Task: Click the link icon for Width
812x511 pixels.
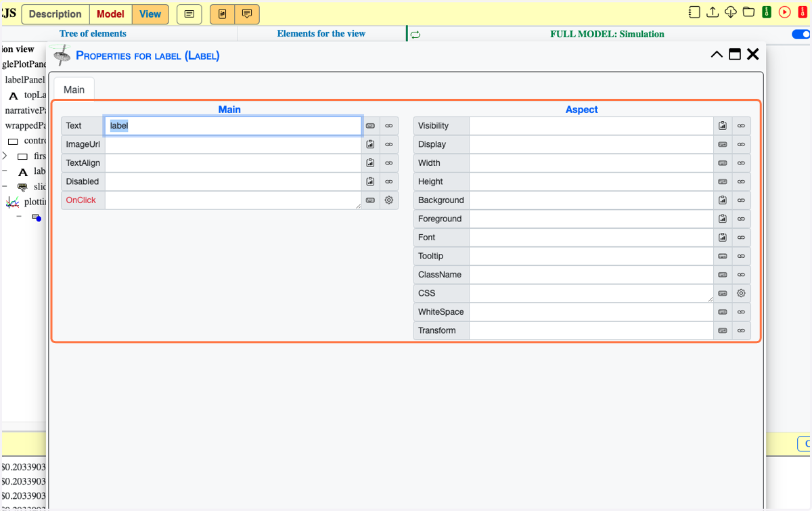Action: coord(741,163)
